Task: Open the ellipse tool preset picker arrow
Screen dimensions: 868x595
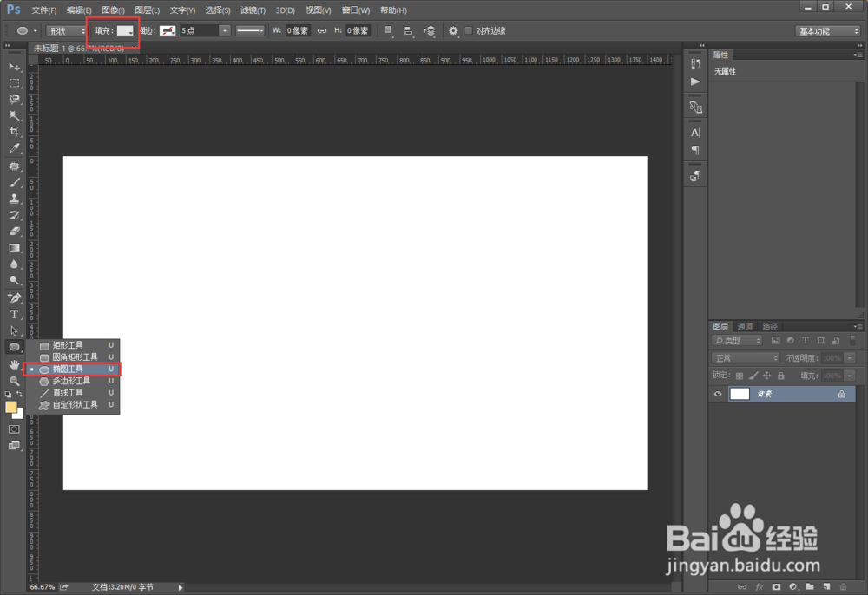Action: pyautogui.click(x=35, y=31)
